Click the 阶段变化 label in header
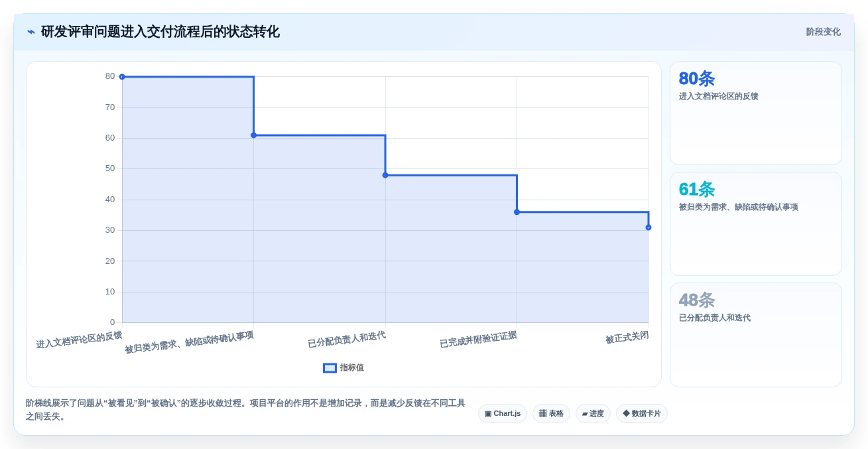 [x=823, y=32]
